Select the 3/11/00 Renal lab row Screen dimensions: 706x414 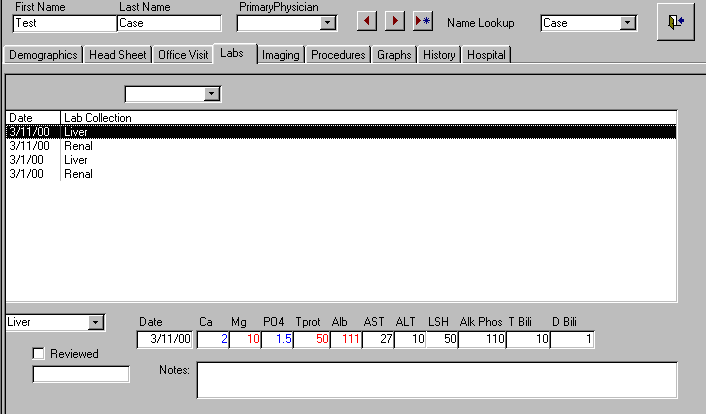tap(78, 146)
